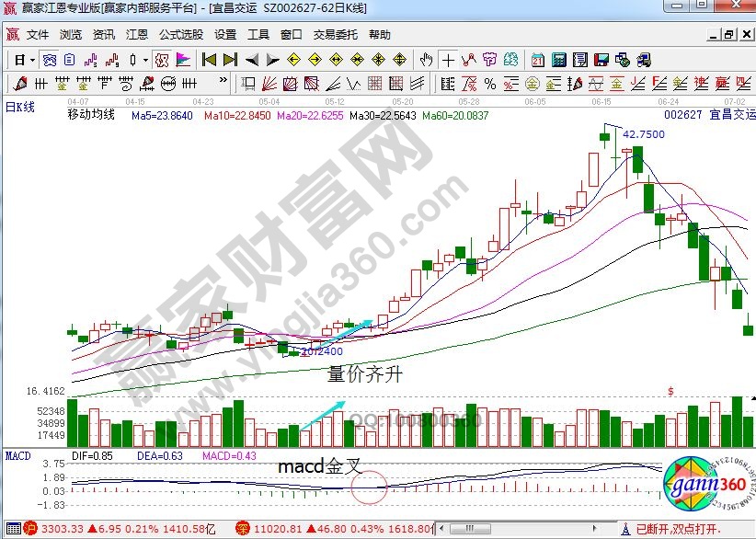Click the 移动均线 indicator label

pyautogui.click(x=91, y=116)
